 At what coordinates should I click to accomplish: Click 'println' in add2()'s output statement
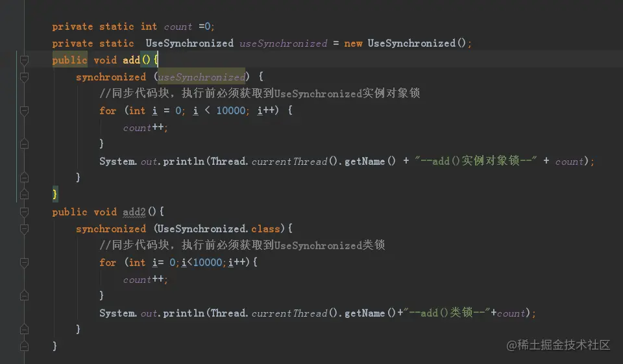tap(183, 313)
